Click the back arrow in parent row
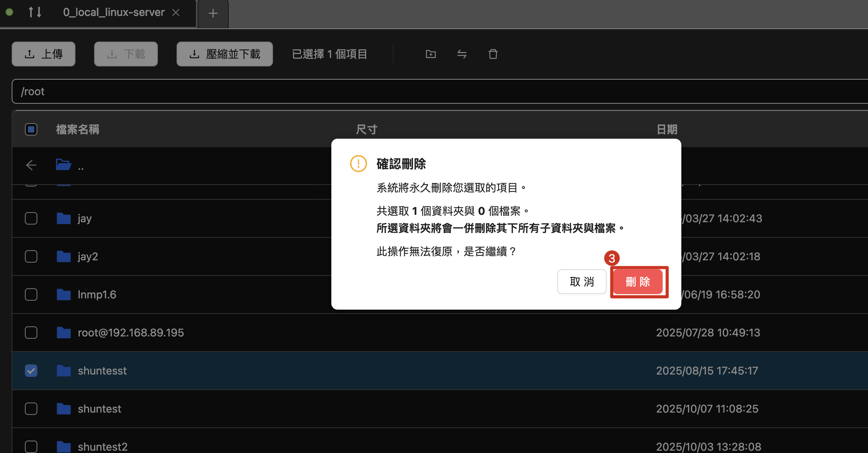 [31, 165]
